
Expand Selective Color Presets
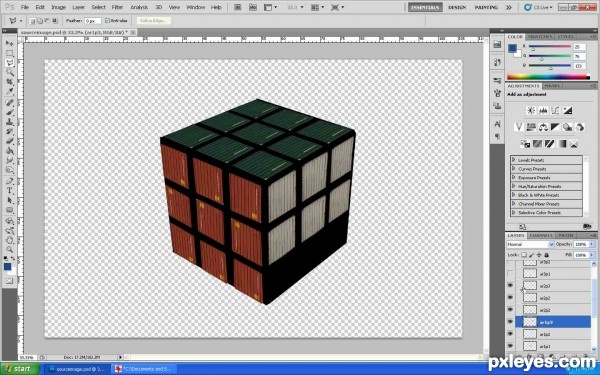click(514, 212)
